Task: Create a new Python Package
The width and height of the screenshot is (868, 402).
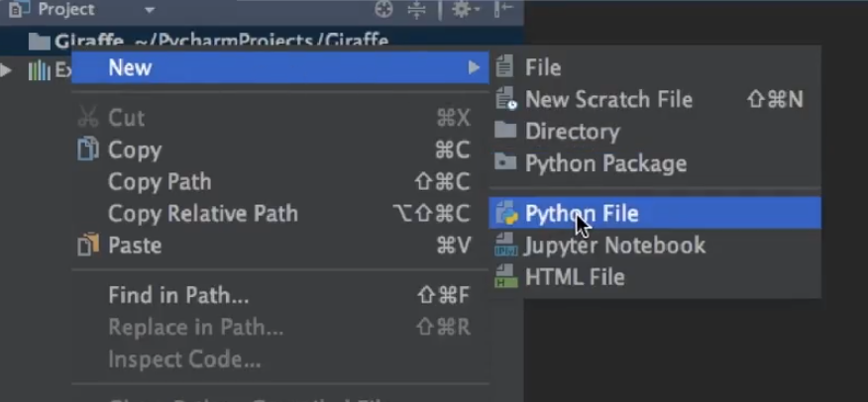Action: point(655,163)
